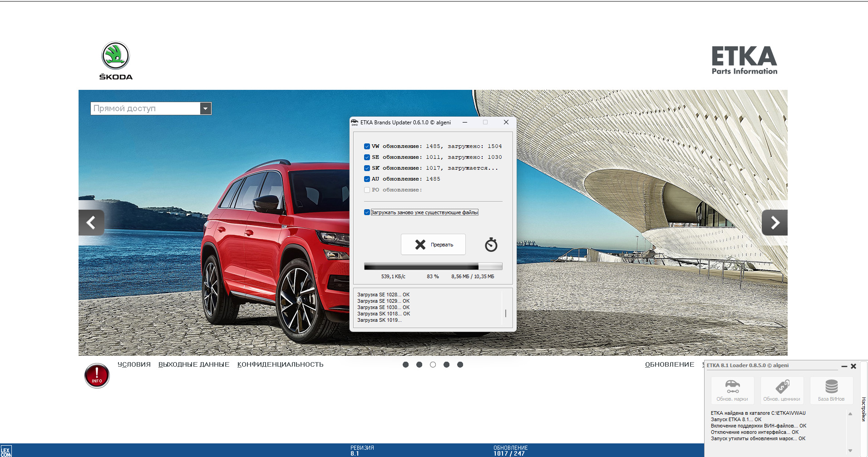Click the LexCom logo in the status bar
Screen dimensions: 868x457
(6, 452)
